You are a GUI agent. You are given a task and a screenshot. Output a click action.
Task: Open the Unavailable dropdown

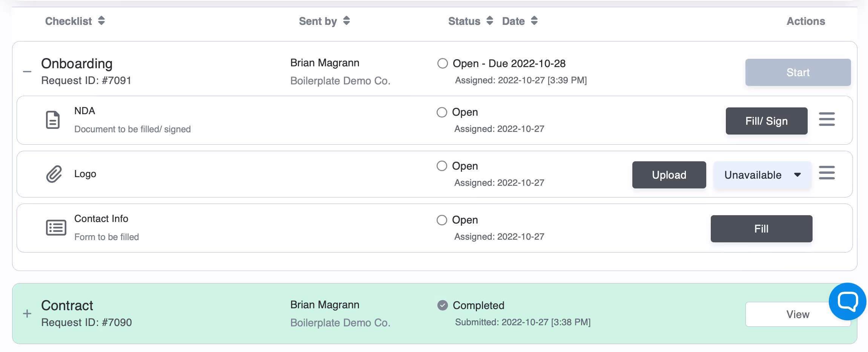(x=762, y=175)
